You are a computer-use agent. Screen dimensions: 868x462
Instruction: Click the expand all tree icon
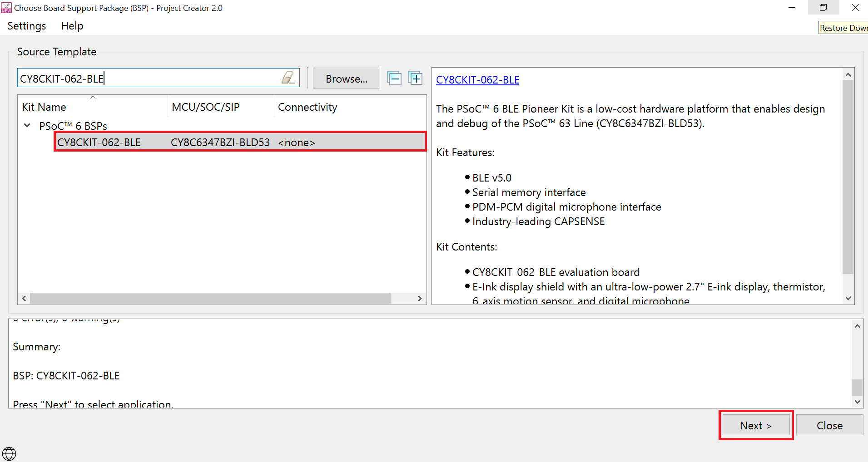pos(415,79)
